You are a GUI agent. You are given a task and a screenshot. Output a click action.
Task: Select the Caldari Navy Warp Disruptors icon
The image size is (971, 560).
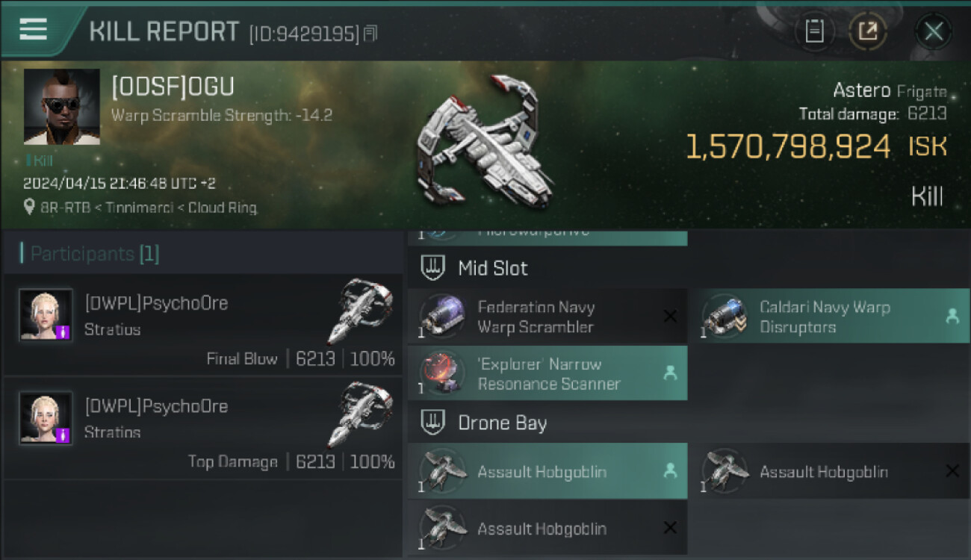tap(725, 317)
